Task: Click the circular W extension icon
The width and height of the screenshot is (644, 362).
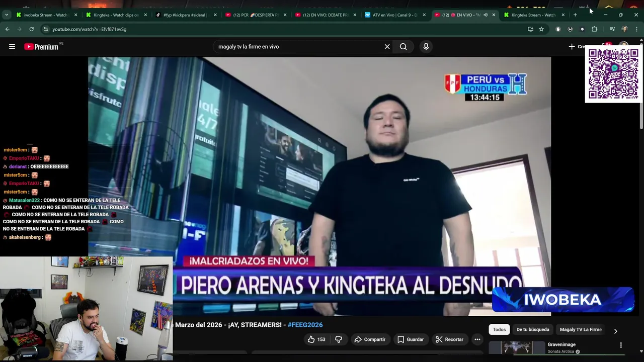Action: coord(570,29)
